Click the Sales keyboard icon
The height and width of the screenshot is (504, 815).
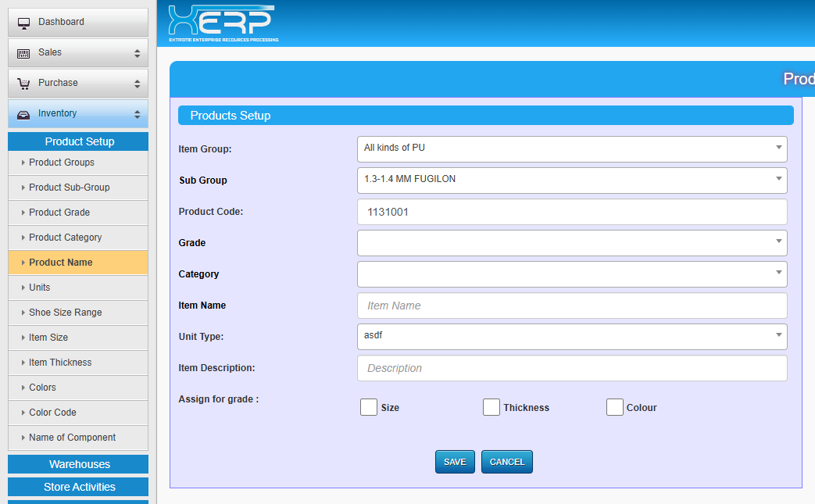(x=23, y=53)
